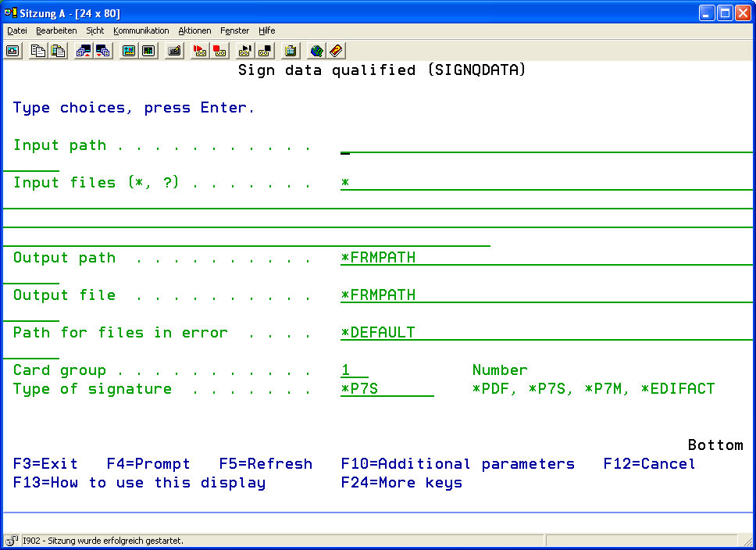
Task: Open help with the question-mark book icon
Action: click(336, 51)
